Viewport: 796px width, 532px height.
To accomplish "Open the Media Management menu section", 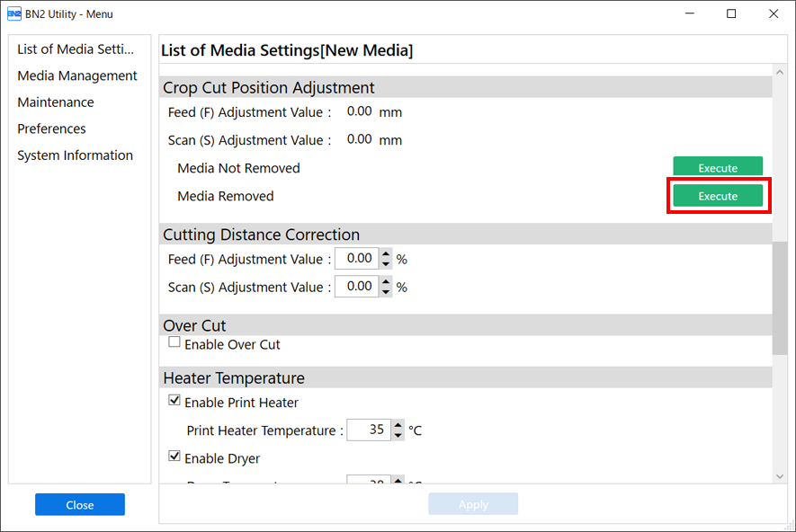I will (77, 75).
